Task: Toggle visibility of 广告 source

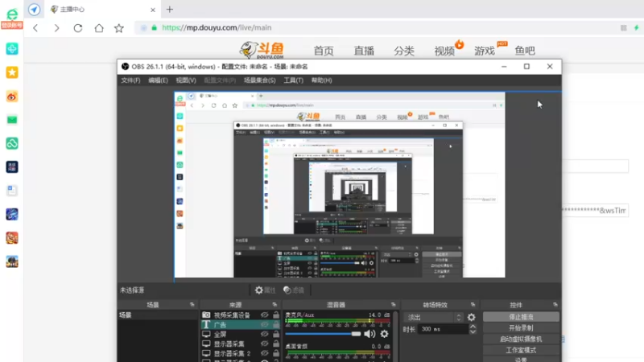Action: pos(265,324)
